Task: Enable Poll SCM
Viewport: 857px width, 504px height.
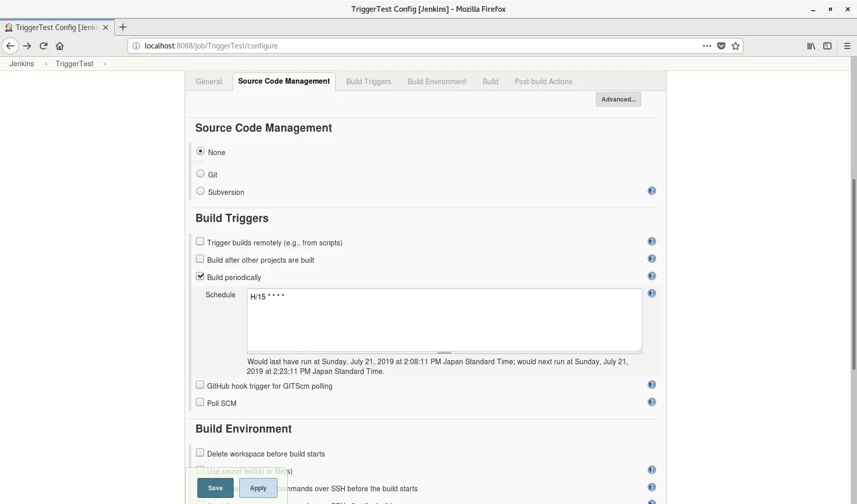Action: tap(200, 402)
